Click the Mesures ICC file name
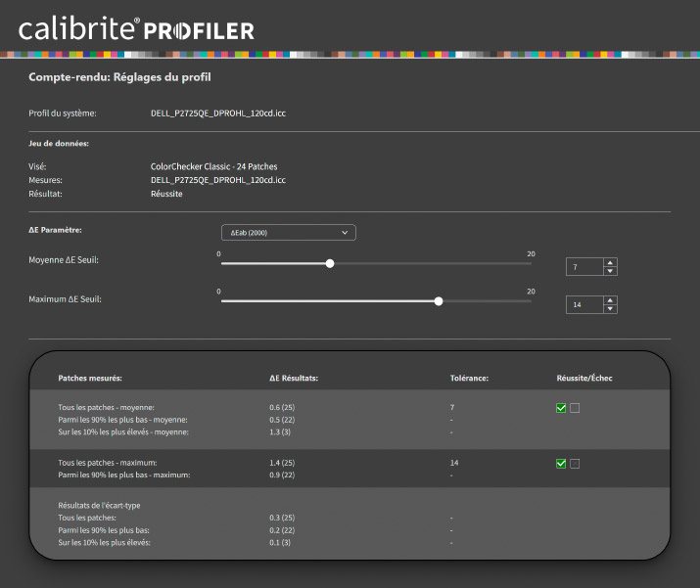Image resolution: width=700 pixels, height=588 pixels. click(218, 180)
